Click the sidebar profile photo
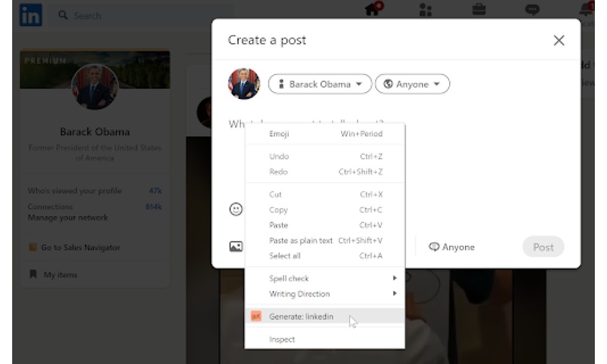This screenshot has height=364, width=607. (x=95, y=87)
